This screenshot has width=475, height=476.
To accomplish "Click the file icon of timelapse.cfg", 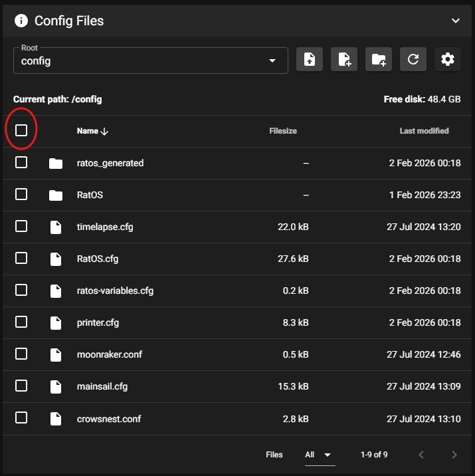I will (56, 227).
